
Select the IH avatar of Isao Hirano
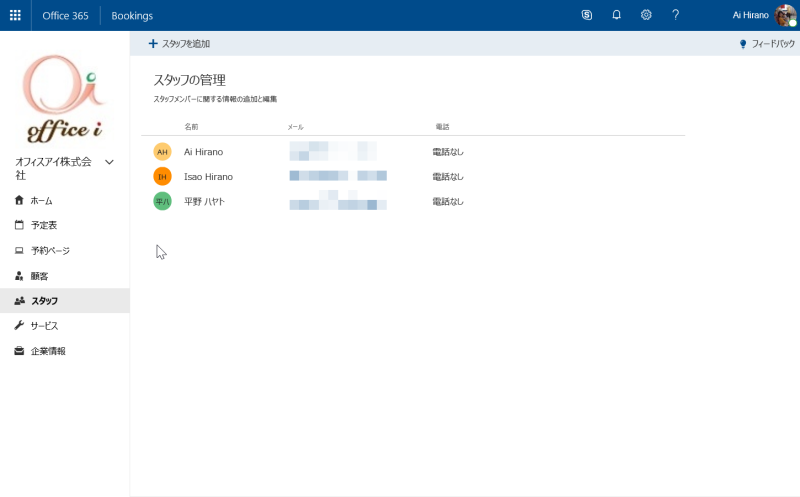(162, 177)
